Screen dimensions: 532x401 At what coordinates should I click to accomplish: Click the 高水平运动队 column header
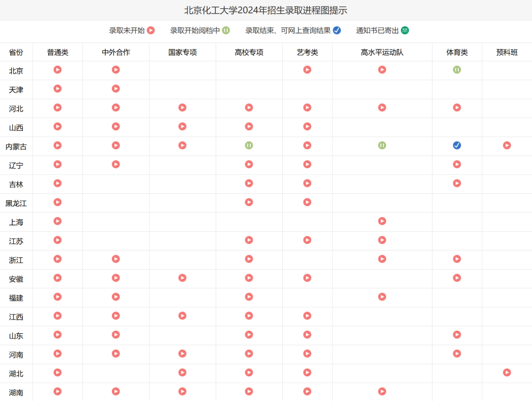382,52
